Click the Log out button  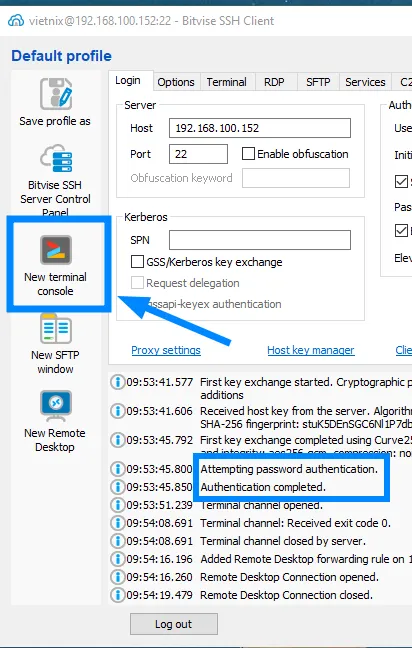174,624
